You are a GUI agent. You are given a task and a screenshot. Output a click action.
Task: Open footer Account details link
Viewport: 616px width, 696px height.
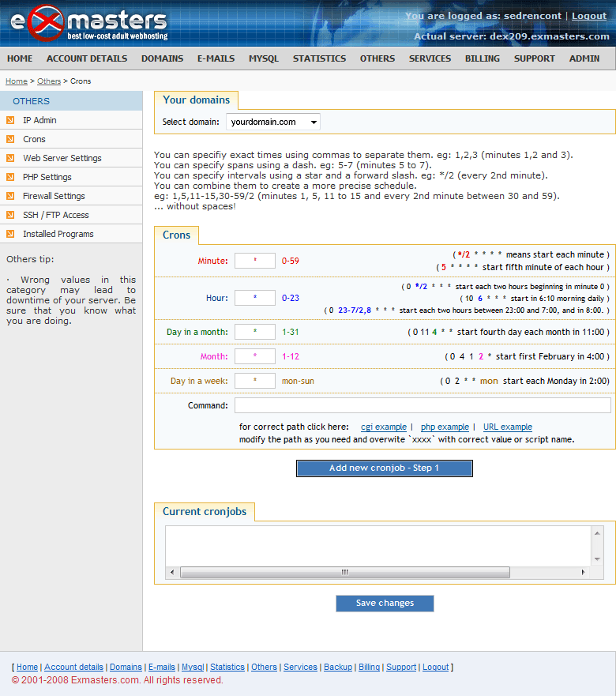pos(73,667)
